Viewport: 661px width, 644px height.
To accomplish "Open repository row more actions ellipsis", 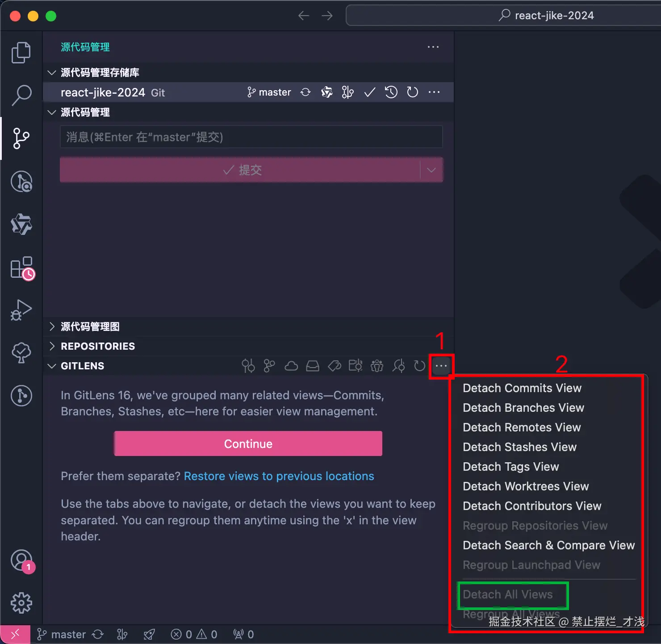I will (434, 92).
